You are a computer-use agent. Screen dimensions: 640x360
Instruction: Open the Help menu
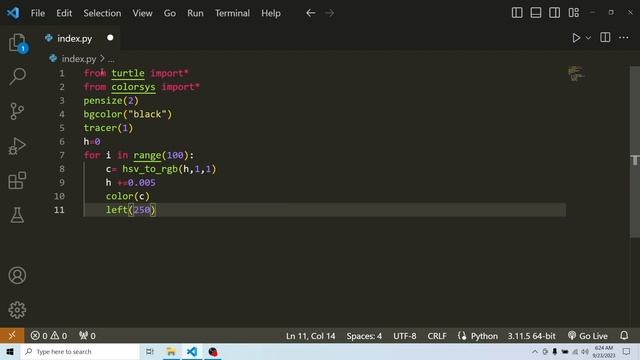[x=271, y=13]
